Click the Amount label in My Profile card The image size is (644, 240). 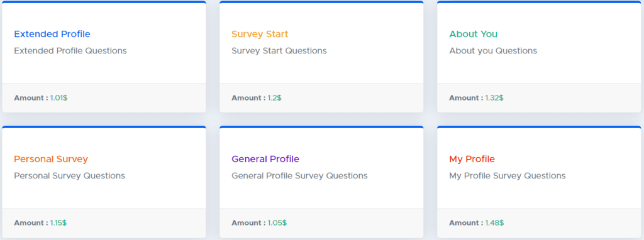(x=466, y=223)
